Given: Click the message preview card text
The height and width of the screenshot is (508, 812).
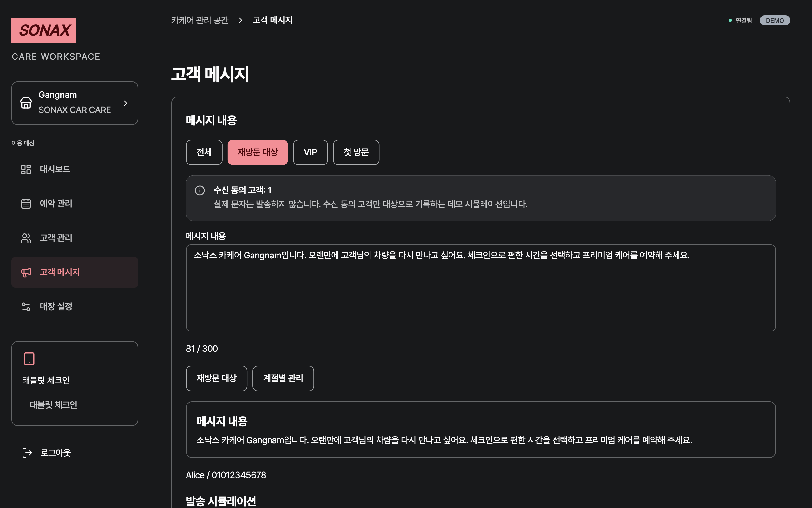Looking at the screenshot, I should [444, 440].
